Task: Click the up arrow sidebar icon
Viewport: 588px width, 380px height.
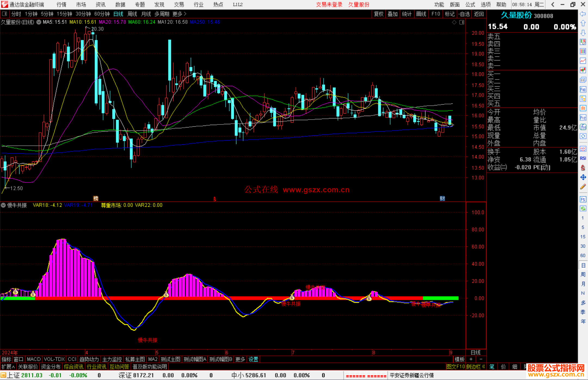Action: click(583, 23)
